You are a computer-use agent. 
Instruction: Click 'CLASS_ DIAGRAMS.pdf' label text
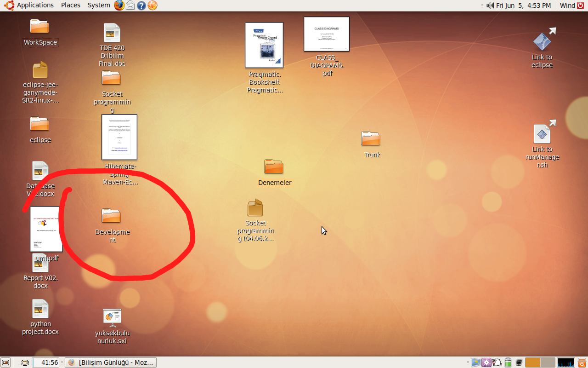[x=328, y=65]
